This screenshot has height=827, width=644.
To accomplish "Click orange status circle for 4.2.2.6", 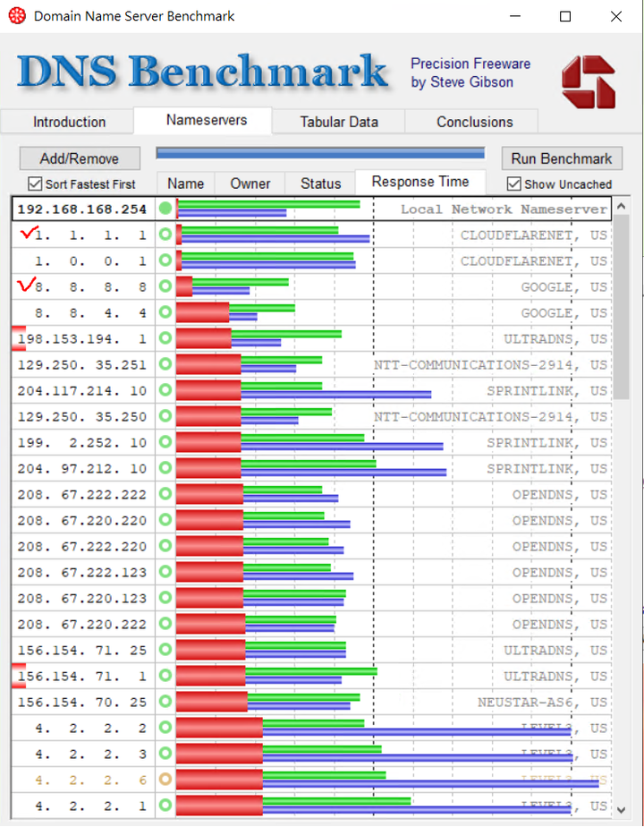I will click(x=165, y=780).
